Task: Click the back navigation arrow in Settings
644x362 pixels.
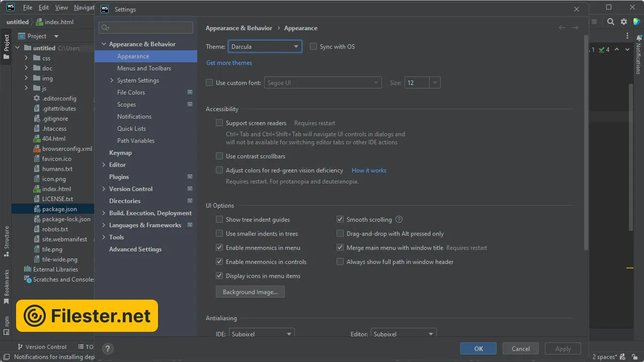Action: coord(561,28)
